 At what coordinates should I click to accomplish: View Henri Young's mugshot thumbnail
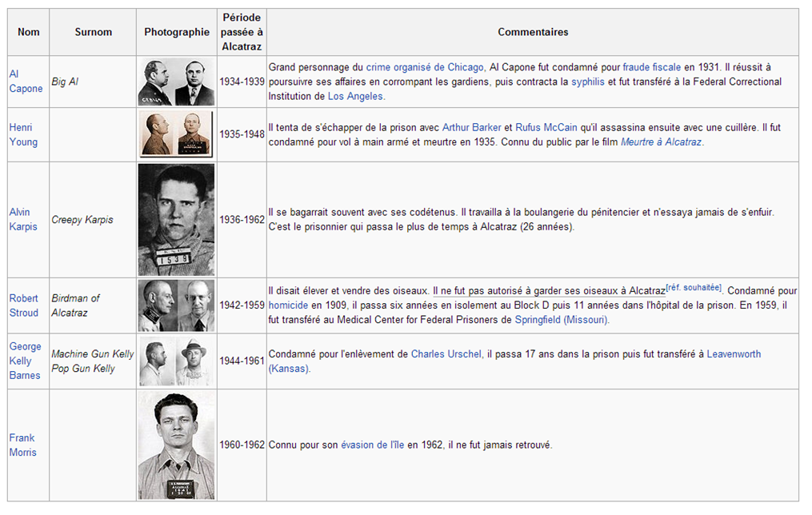176,134
